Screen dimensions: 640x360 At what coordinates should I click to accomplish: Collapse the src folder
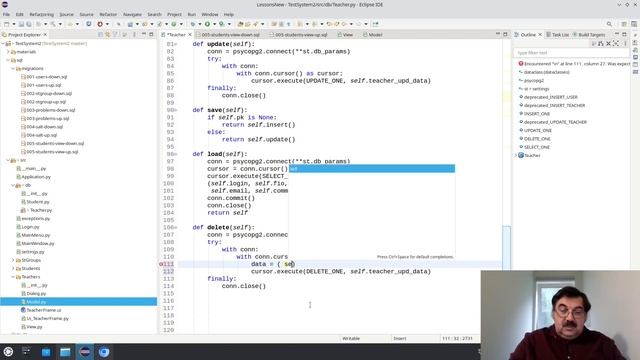pyautogui.click(x=8, y=160)
